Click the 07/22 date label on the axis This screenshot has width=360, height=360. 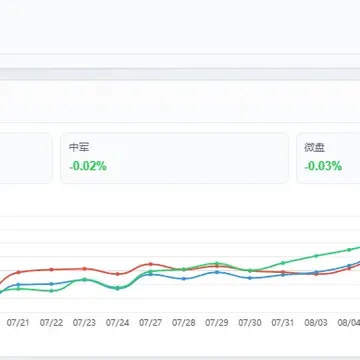(x=51, y=323)
